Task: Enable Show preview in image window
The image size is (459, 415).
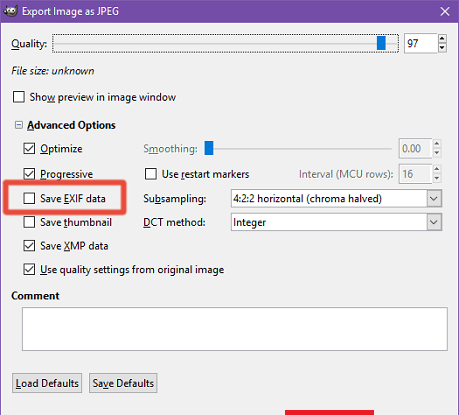Action: (x=19, y=97)
